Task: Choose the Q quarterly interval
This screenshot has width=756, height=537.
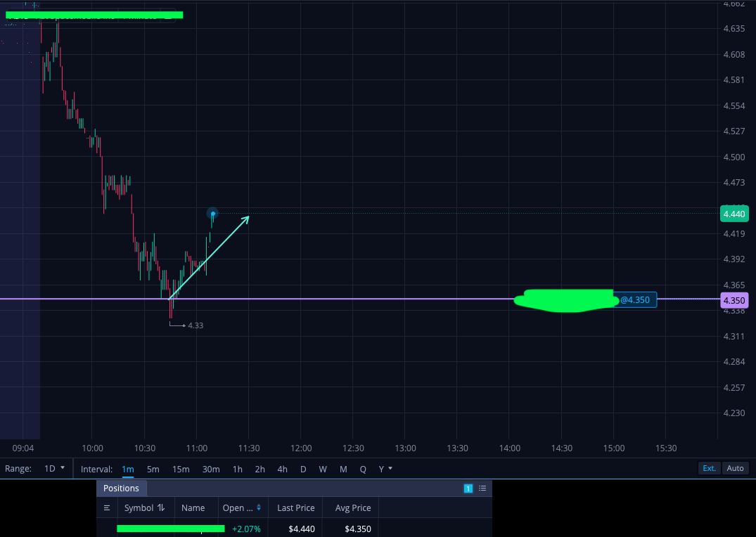Action: pyautogui.click(x=363, y=469)
